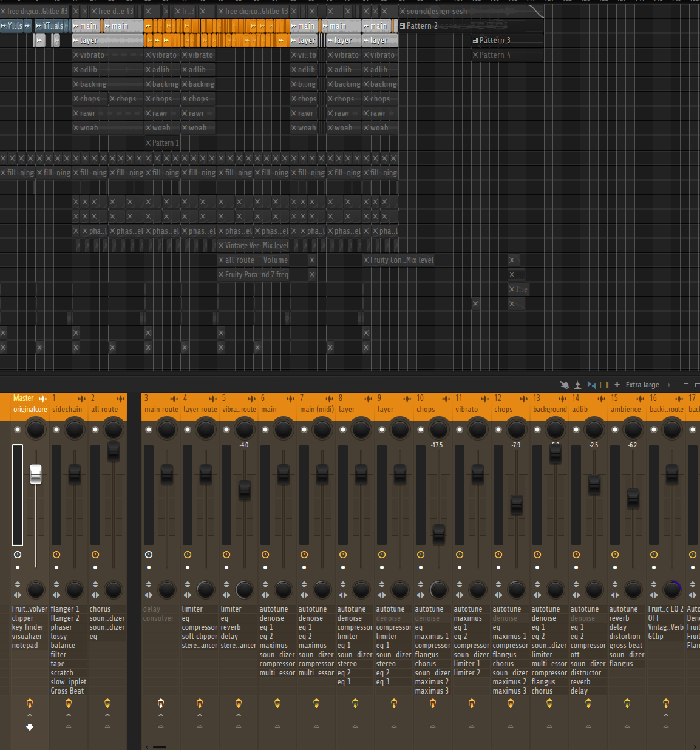Click the dock panel square icon

point(604,385)
